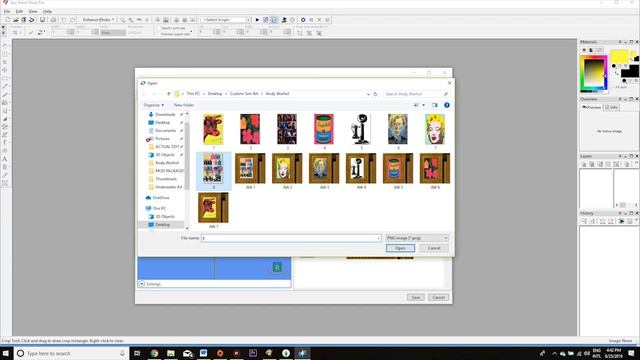This screenshot has width=640, height=360.
Task: Click the Save toolbar icon
Action: point(42,20)
